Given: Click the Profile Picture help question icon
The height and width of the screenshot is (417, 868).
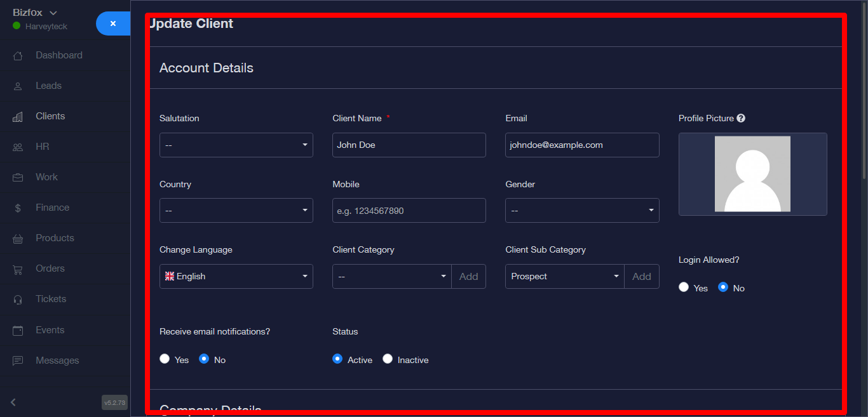Looking at the screenshot, I should pyautogui.click(x=741, y=118).
